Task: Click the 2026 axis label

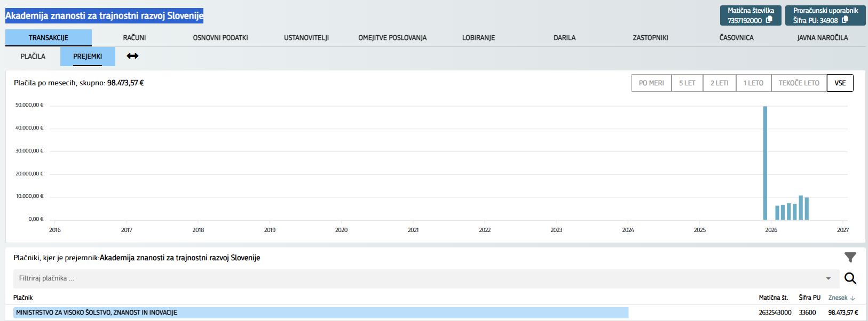Action: 771,230
